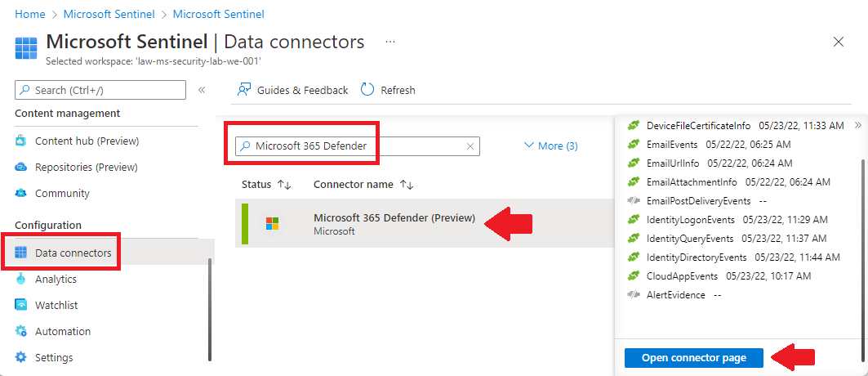The height and width of the screenshot is (376, 868).
Task: Click the AlertEvidence data type text
Action: click(x=676, y=295)
